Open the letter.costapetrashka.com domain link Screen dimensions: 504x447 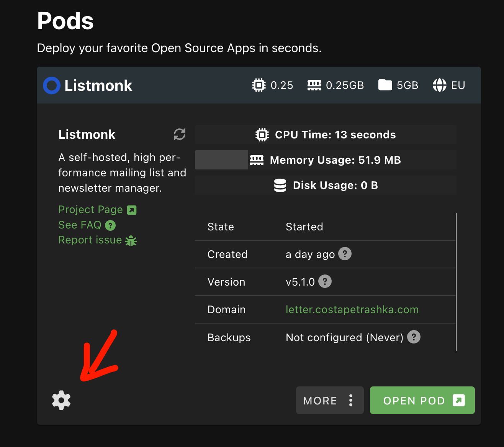[x=352, y=310]
